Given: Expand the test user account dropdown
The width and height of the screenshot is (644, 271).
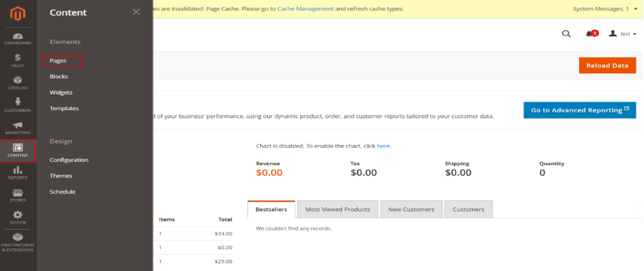Looking at the screenshot, I should [623, 34].
